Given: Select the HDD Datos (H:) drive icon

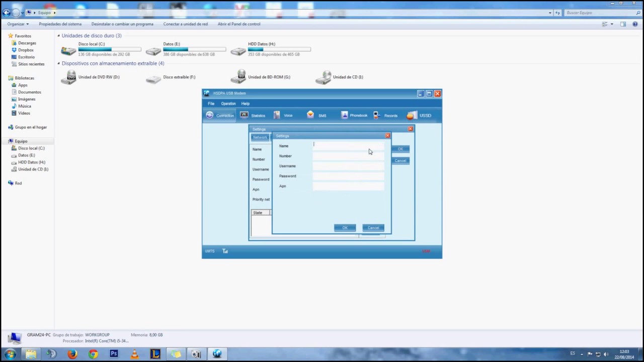Looking at the screenshot, I should (x=238, y=50).
